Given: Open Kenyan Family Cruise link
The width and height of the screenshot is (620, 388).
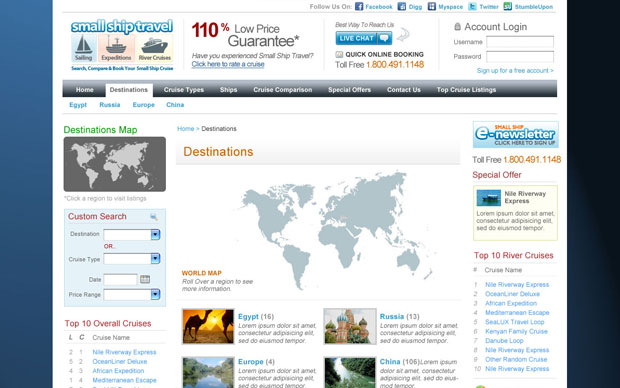Looking at the screenshot, I should [516, 331].
